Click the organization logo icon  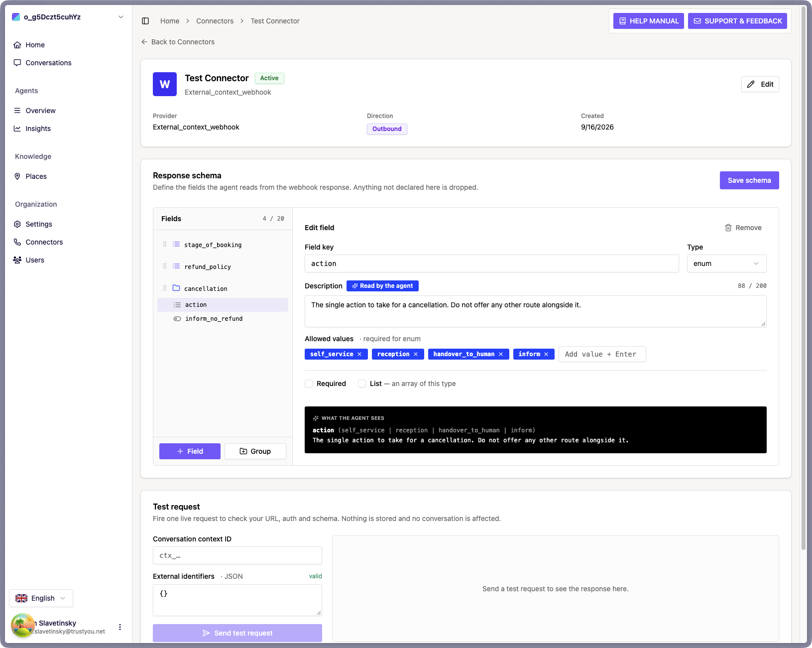point(16,17)
